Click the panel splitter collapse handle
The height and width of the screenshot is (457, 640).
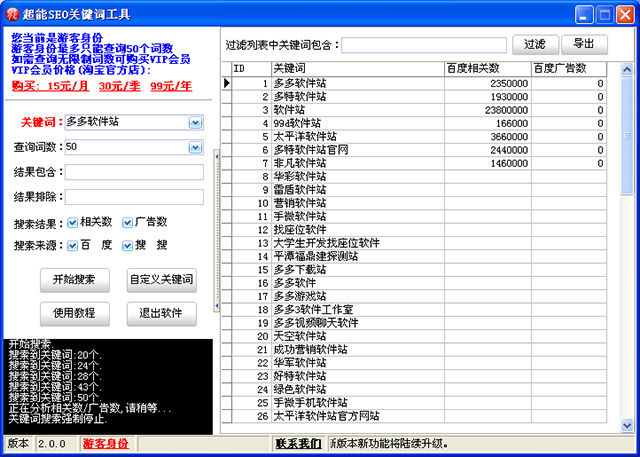click(217, 231)
